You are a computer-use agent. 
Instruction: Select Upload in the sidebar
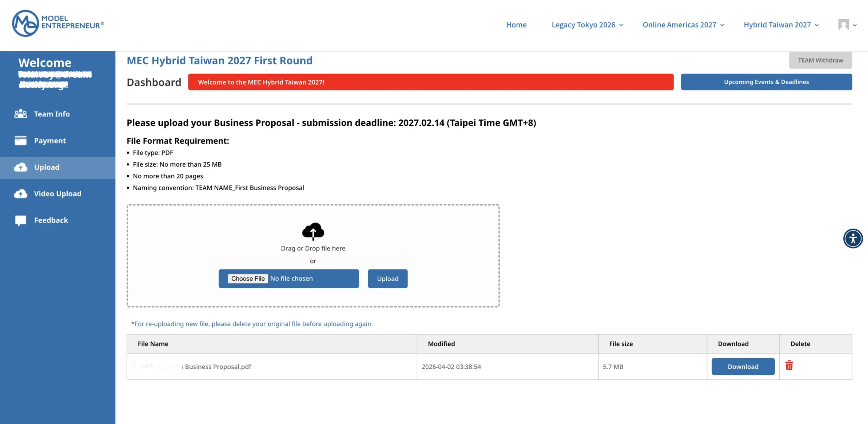coord(58,167)
